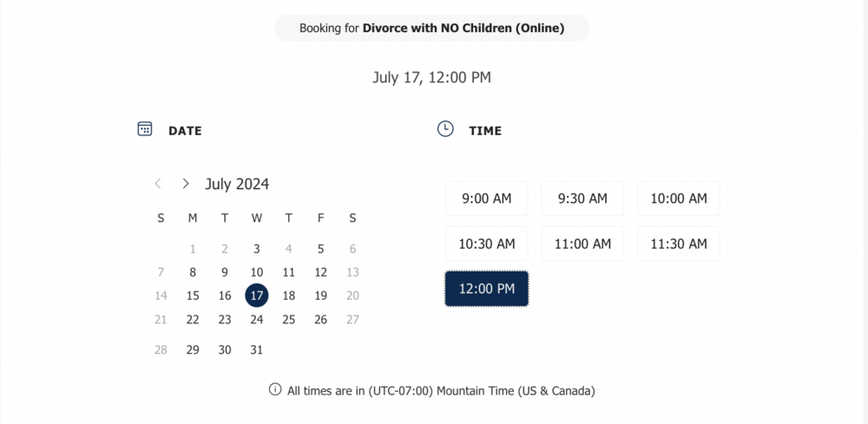
Task: Select July 17 on the calendar
Action: tap(257, 296)
